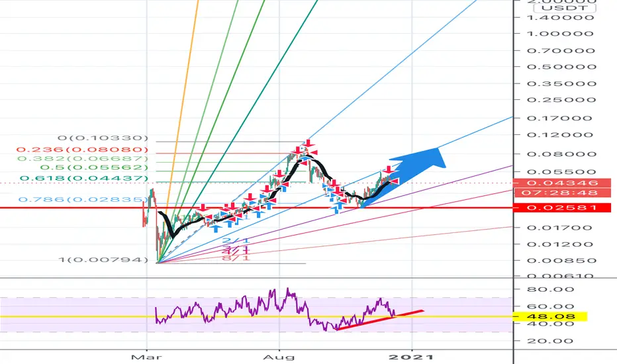
Task: Select the red 0.02581 price line label
Action: (x=562, y=207)
